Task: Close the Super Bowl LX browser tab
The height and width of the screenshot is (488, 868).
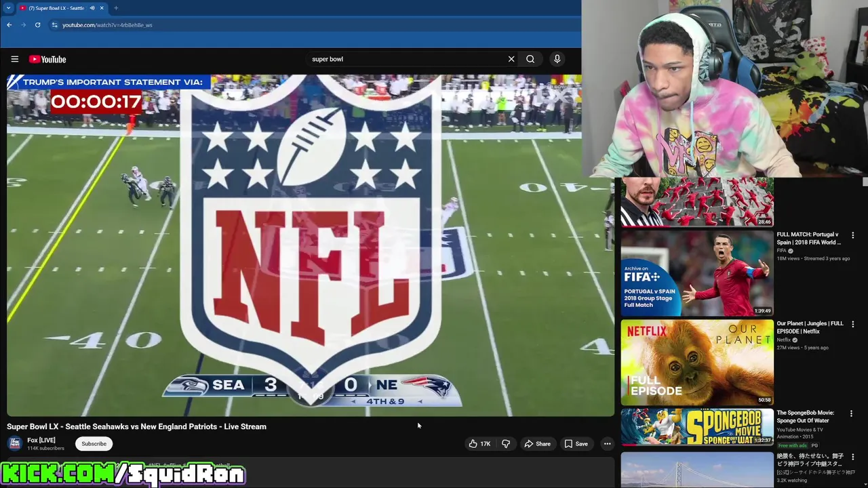Action: (102, 8)
